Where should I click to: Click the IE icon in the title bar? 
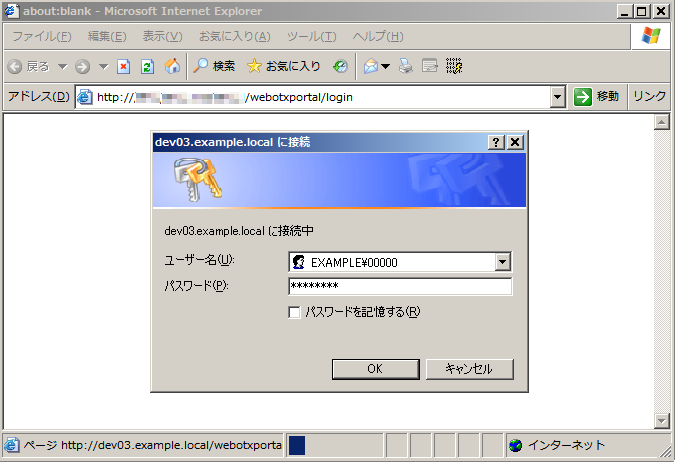point(12,11)
